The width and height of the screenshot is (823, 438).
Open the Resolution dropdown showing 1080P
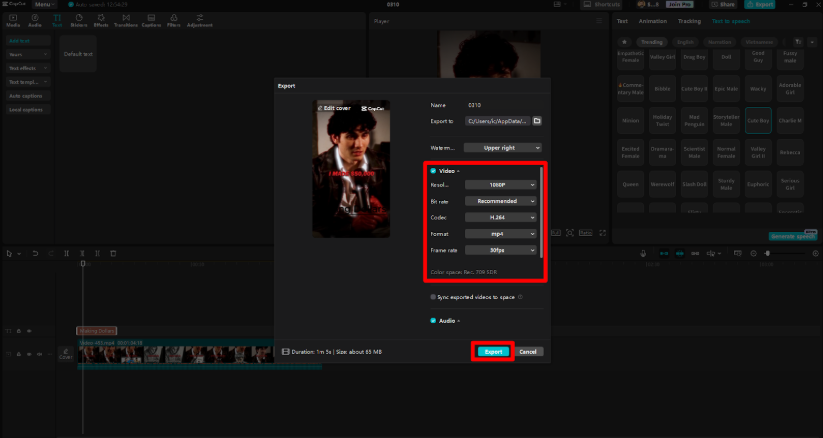[x=500, y=185]
